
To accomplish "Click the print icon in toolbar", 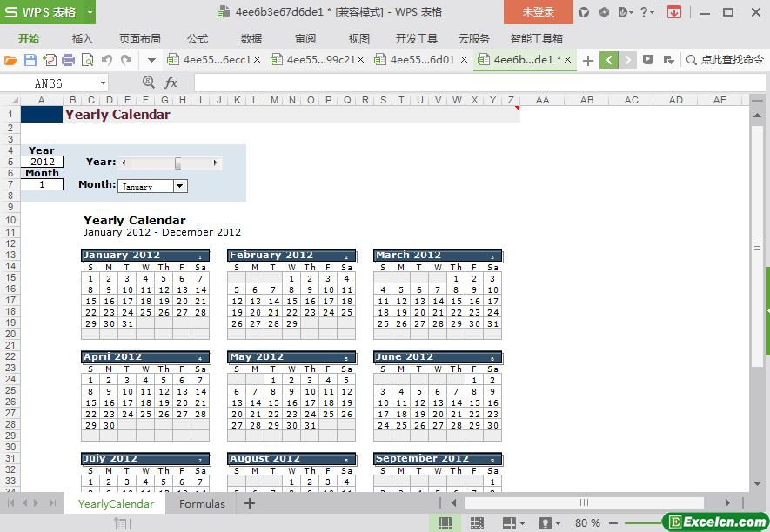I will pos(68,60).
